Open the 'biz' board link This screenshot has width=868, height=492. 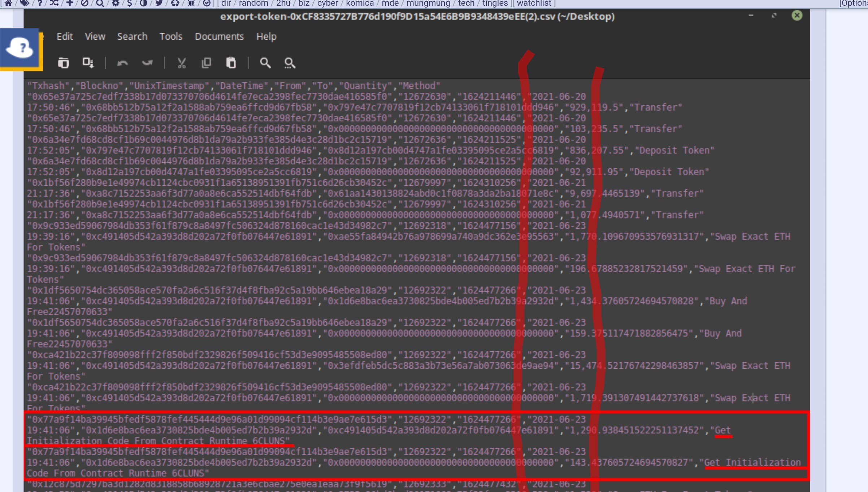click(304, 3)
